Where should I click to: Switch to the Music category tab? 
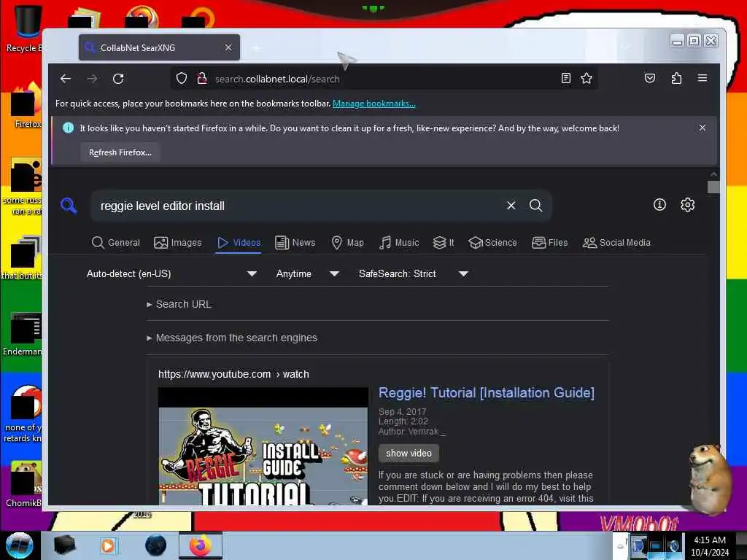(399, 243)
